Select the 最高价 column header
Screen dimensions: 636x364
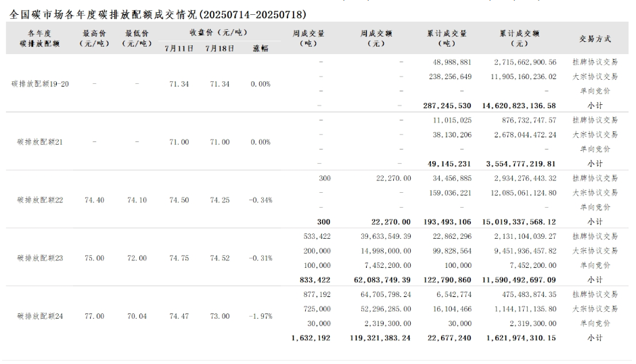95,38
